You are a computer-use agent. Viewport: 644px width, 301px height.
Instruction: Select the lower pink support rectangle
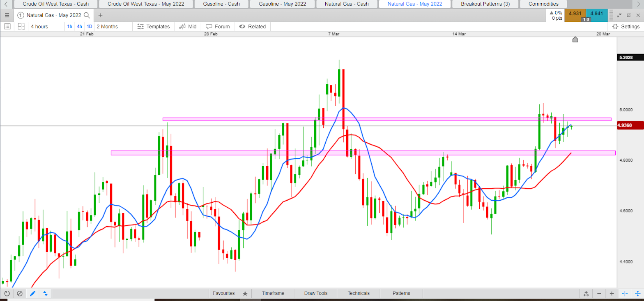coord(363,153)
